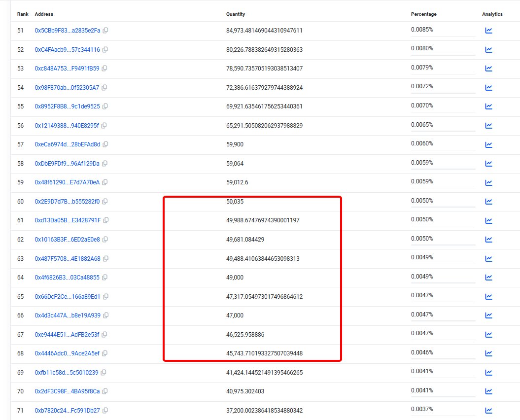Copy address 0x4446Adc0...9Ace2A5ef
This screenshot has height=420, width=520.
(105, 353)
